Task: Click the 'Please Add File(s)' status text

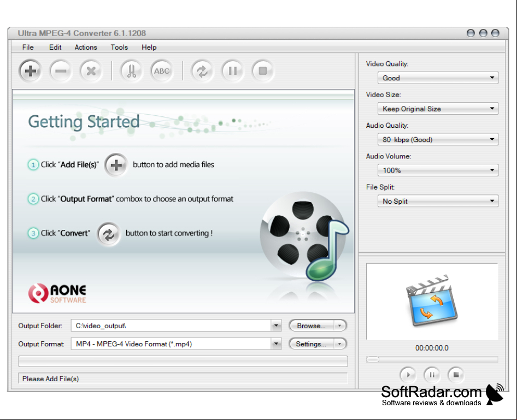Action: [50, 379]
